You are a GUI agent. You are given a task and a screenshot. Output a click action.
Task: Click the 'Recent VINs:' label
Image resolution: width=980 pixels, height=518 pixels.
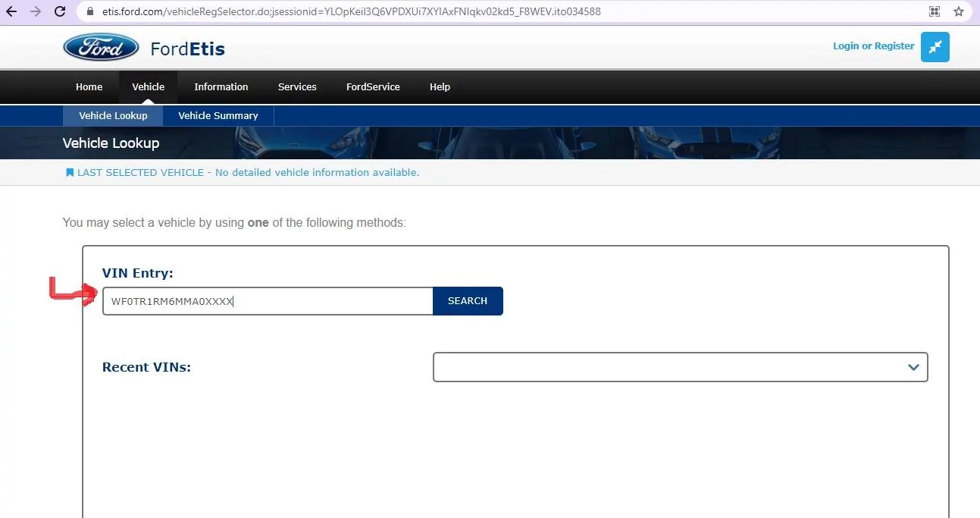click(146, 367)
